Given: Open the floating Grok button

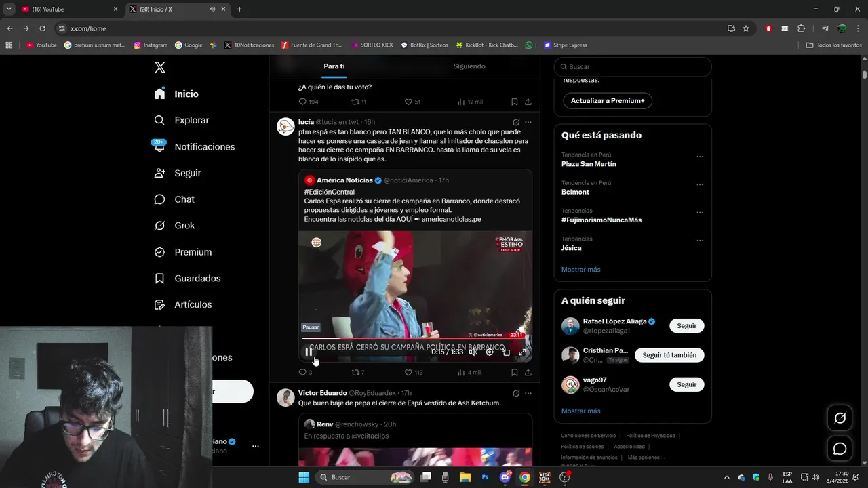Looking at the screenshot, I should (840, 418).
